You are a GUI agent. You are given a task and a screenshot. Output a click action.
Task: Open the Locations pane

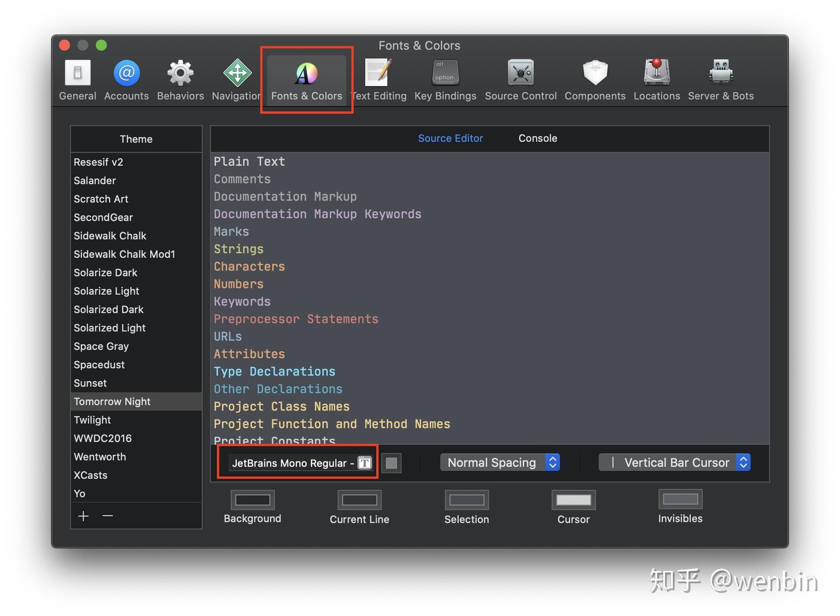tap(657, 80)
